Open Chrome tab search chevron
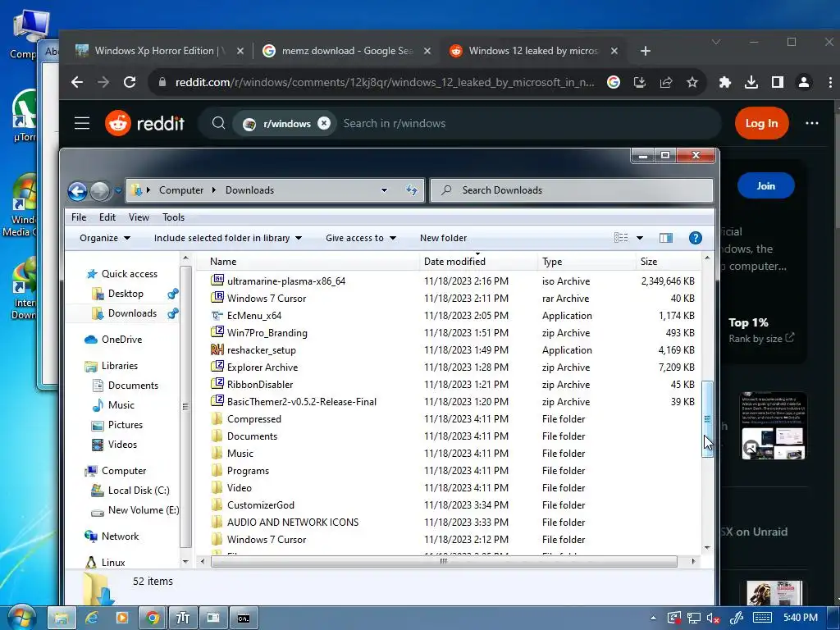 pos(715,42)
